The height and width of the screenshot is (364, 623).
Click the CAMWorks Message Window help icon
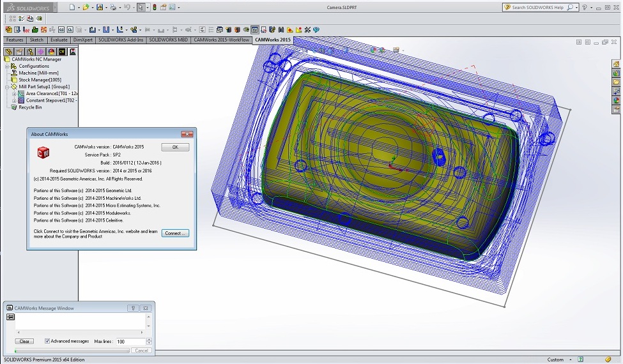click(x=133, y=308)
